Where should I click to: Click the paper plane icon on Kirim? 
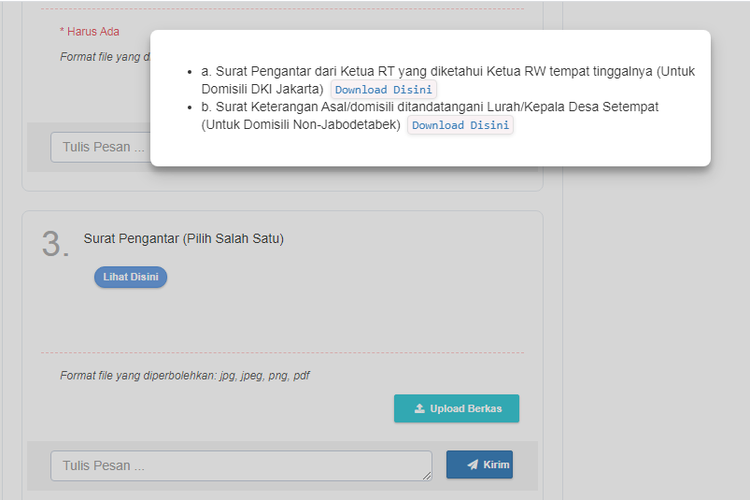472,465
